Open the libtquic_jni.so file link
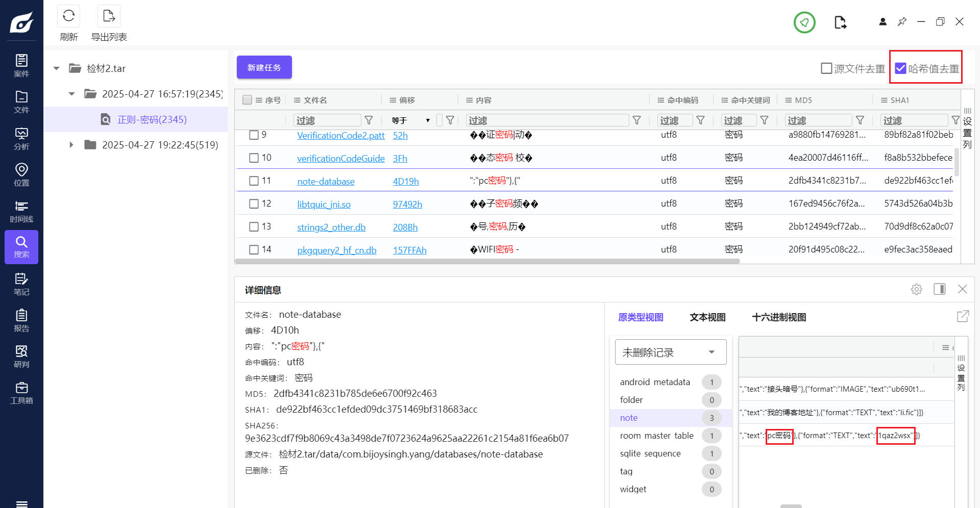Viewport: 980px width, 508px height. (x=324, y=204)
